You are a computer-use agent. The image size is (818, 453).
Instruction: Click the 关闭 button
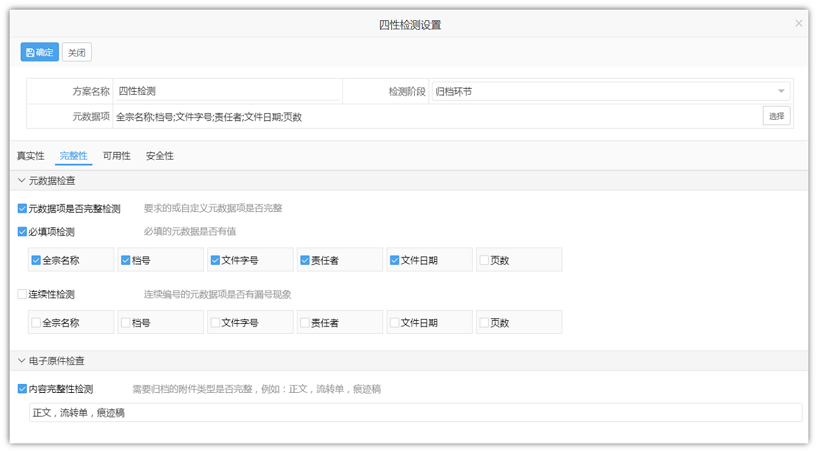click(x=76, y=52)
